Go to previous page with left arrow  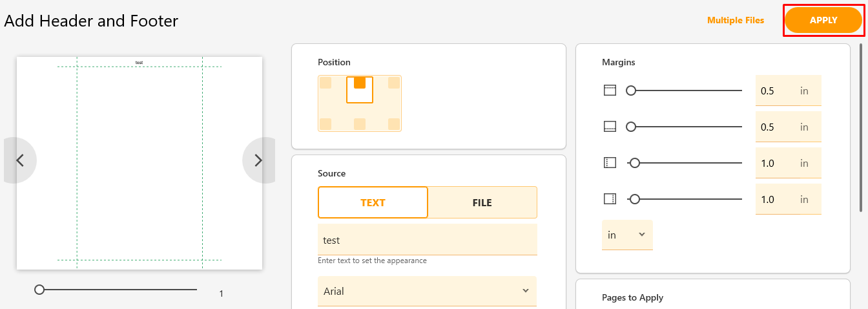coord(20,160)
